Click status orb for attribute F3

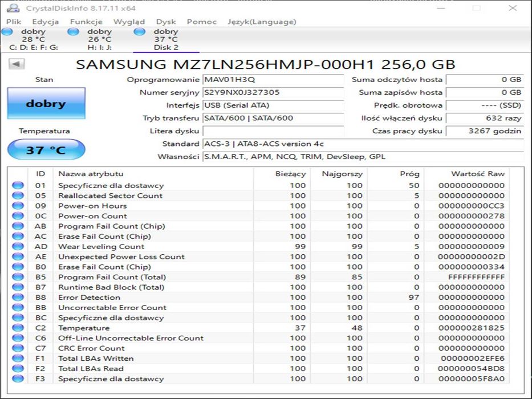18,378
